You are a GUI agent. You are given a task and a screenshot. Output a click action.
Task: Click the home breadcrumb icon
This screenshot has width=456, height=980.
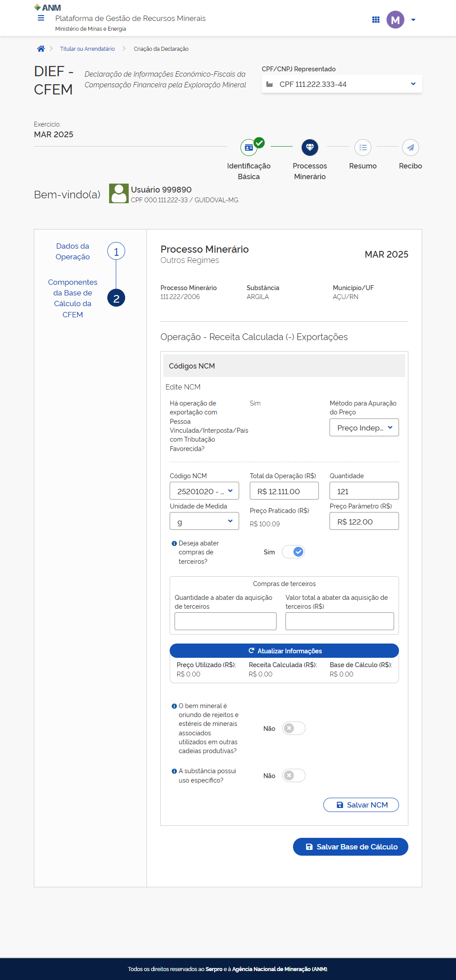point(41,49)
